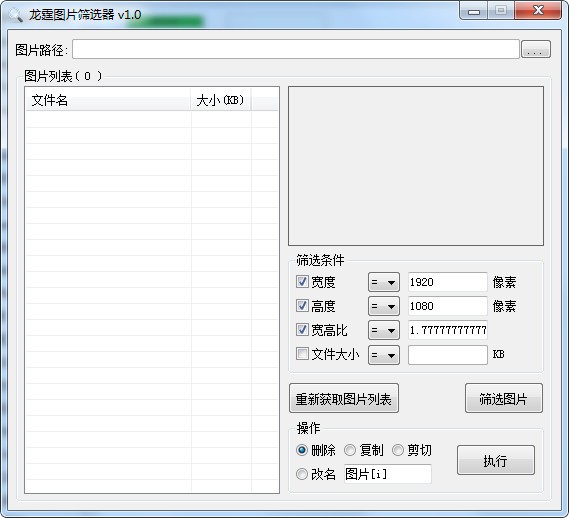Choose the 剪切 cut radio option
The width and height of the screenshot is (569, 518).
pyautogui.click(x=398, y=450)
